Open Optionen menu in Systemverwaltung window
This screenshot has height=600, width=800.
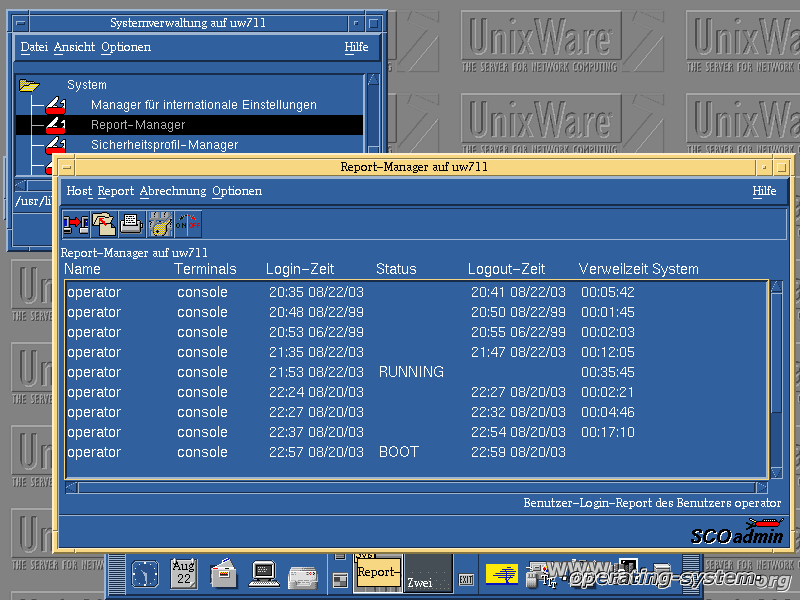[126, 47]
